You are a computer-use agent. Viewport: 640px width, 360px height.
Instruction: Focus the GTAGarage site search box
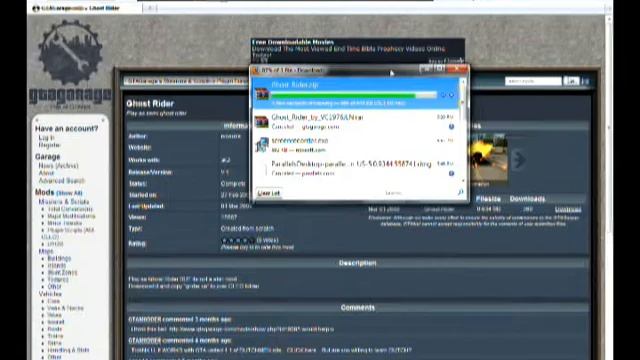[533, 81]
